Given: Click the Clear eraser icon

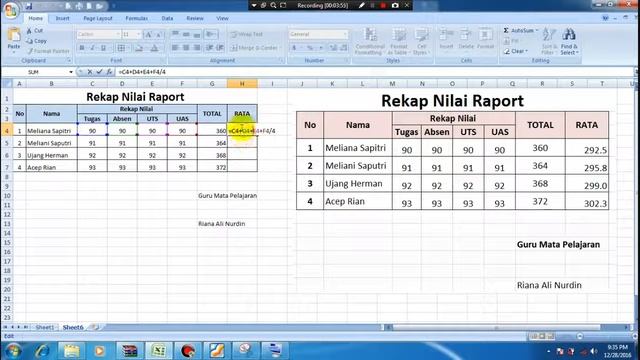Looking at the screenshot, I should 507,51.
